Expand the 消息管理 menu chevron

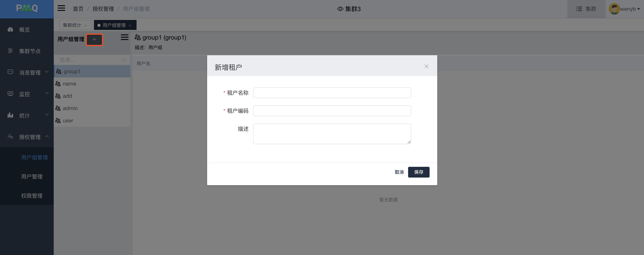(47, 72)
